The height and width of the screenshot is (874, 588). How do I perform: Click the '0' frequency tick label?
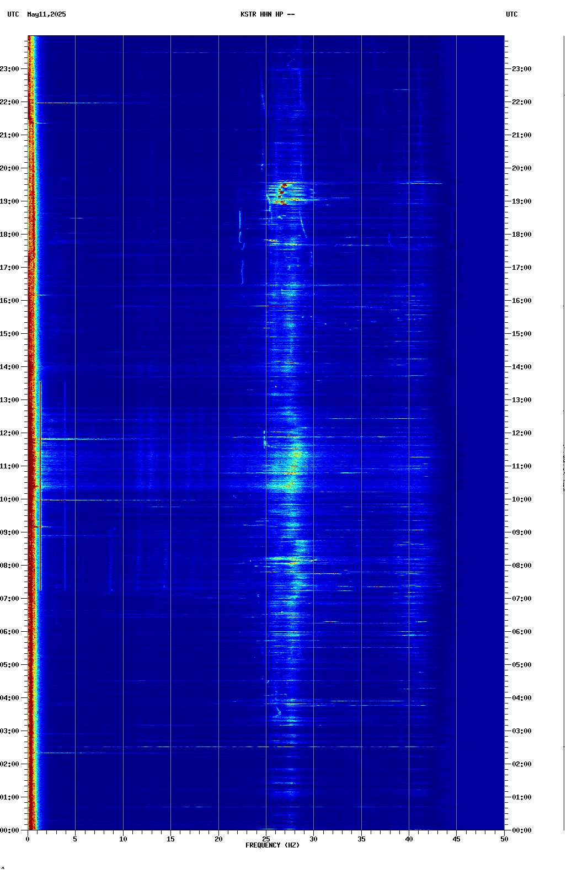pos(28,839)
